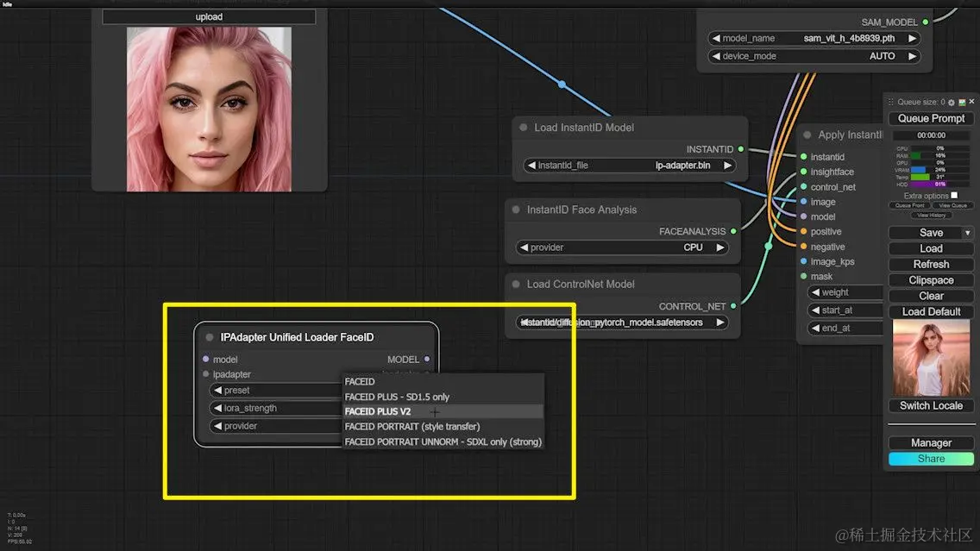Click the positive input socket
Viewport: 980px width, 551px height.
(804, 231)
